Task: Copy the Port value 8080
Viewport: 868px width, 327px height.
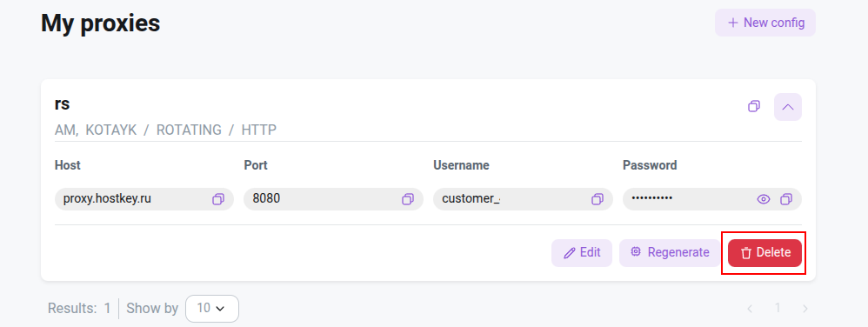Action: pos(408,199)
